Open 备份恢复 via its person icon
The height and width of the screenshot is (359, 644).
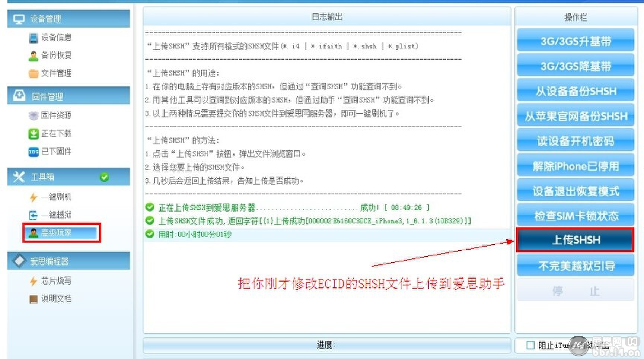(x=34, y=56)
